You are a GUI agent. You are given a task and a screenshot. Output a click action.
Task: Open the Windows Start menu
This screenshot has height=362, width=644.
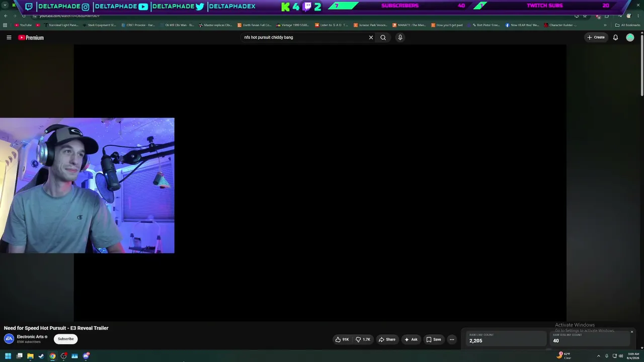pyautogui.click(x=8, y=356)
